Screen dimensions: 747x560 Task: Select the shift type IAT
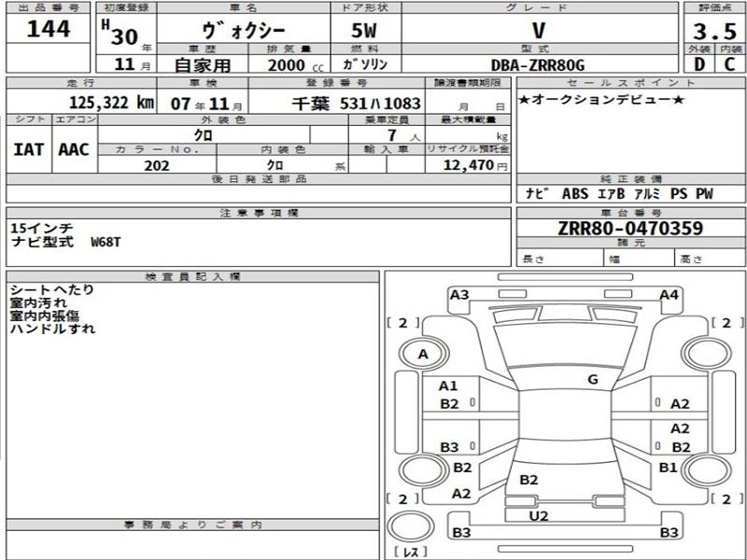[29, 149]
